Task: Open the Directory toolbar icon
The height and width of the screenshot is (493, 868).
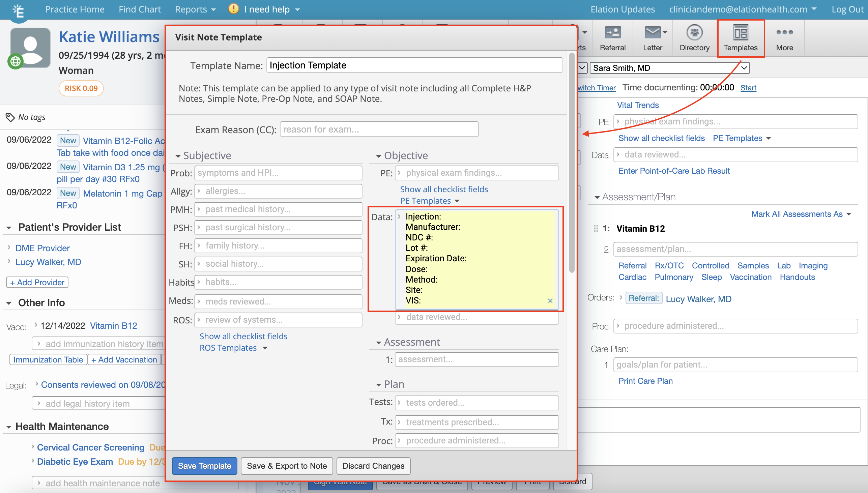Action: pyautogui.click(x=694, y=33)
